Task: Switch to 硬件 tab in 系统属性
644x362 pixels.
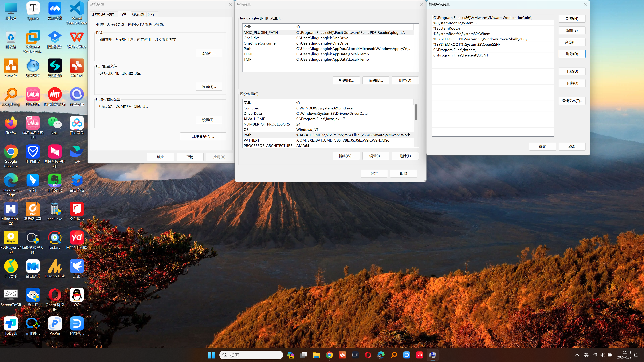Action: [111, 14]
